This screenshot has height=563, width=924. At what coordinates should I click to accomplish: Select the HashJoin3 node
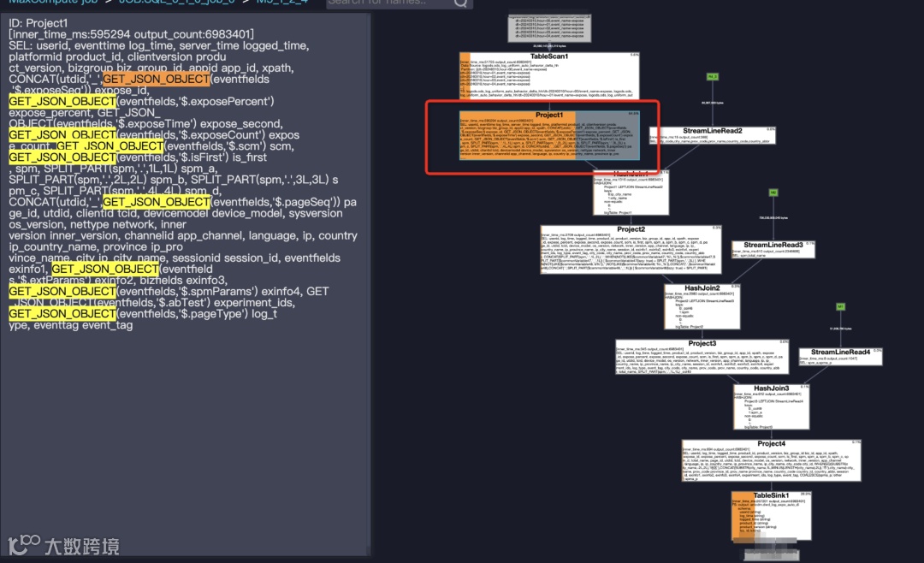tap(772, 406)
